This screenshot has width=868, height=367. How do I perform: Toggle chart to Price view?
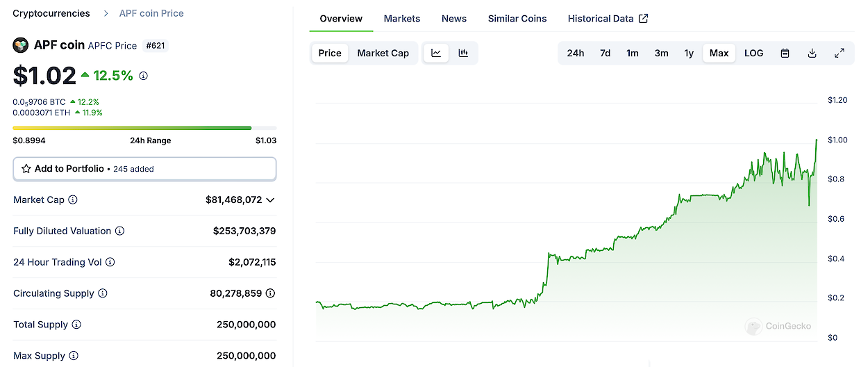click(x=330, y=53)
